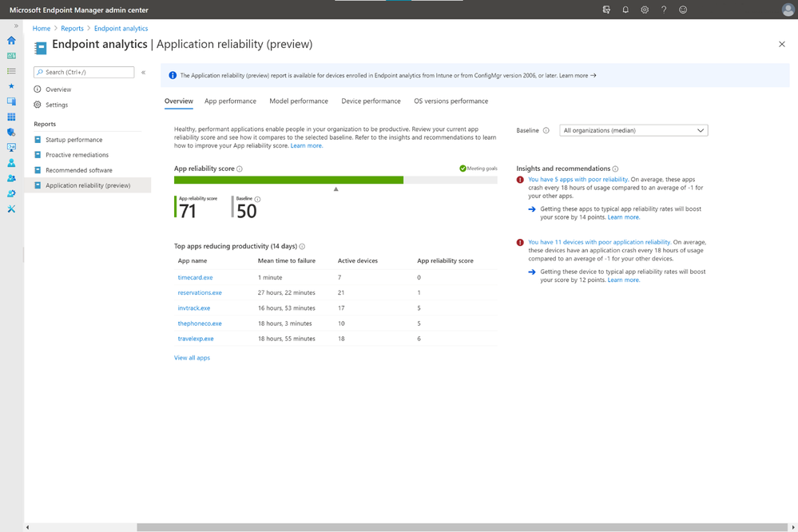Open Settings in side menu

click(57, 105)
